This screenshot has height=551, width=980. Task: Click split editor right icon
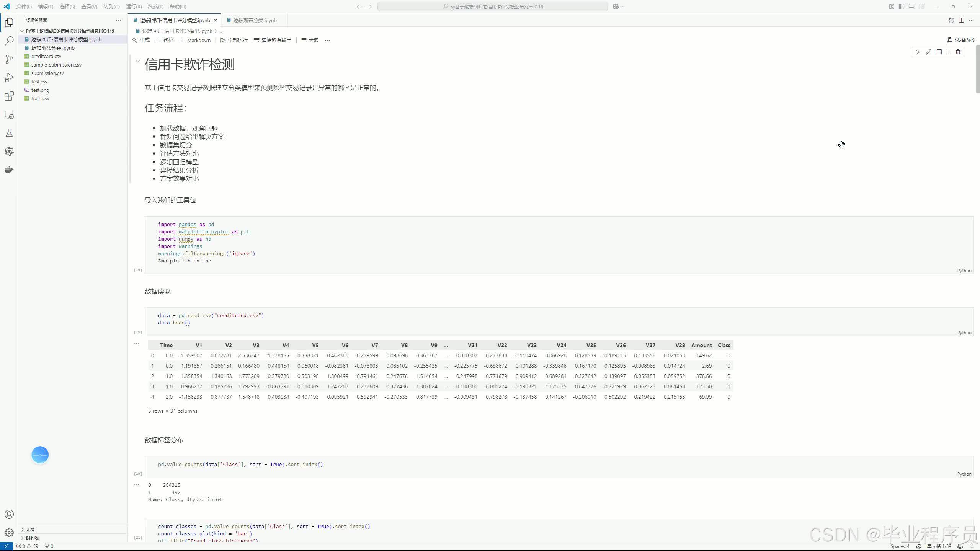(961, 20)
